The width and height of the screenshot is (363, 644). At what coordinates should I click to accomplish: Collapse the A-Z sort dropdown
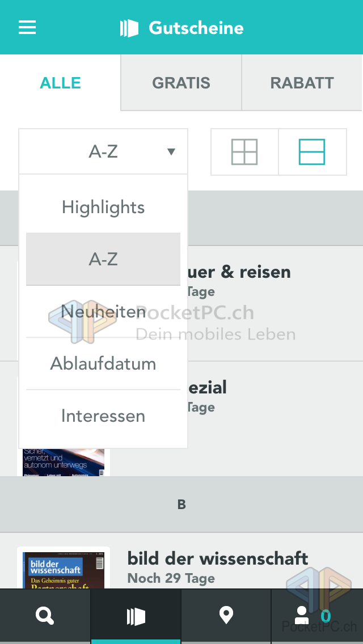coord(103,151)
